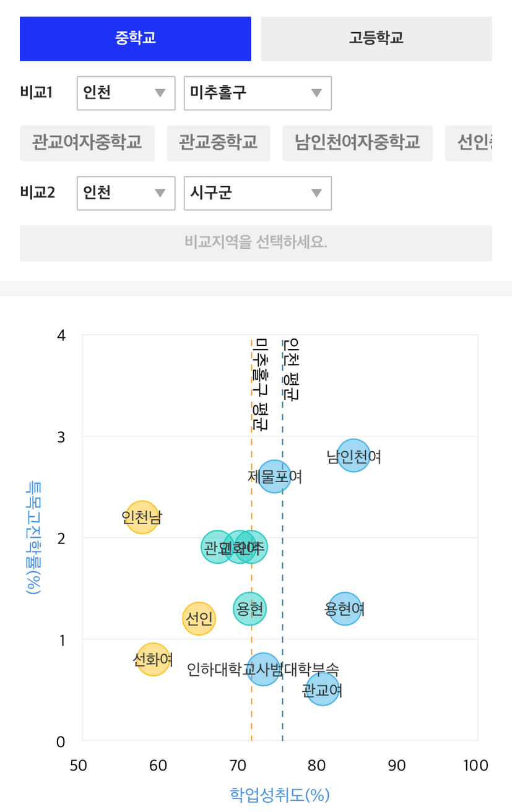
Task: Click the 선화여 yellow bubble
Action: (x=153, y=660)
